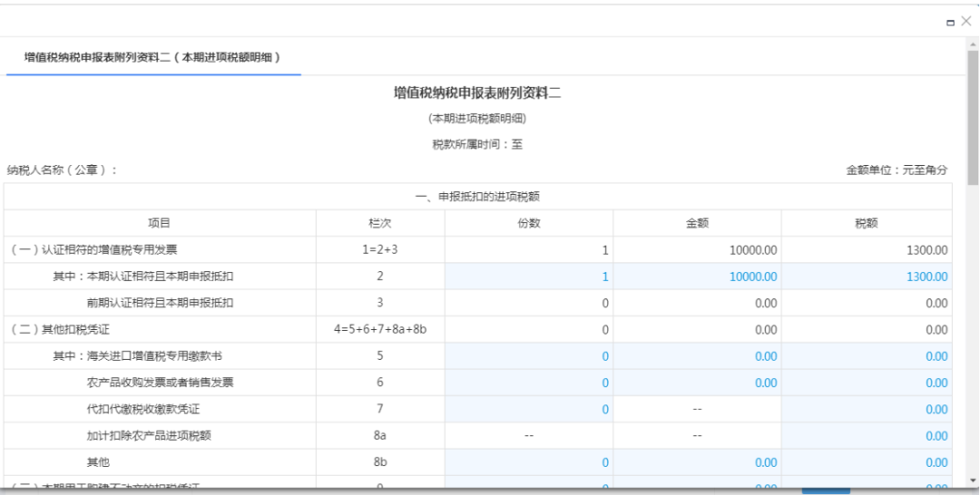
Task: Close the dialog with the X icon
Action: (966, 21)
